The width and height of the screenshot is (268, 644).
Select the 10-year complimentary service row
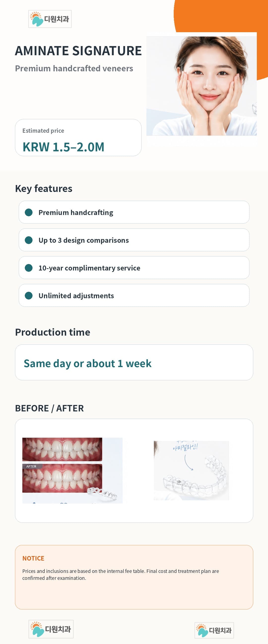(x=134, y=268)
